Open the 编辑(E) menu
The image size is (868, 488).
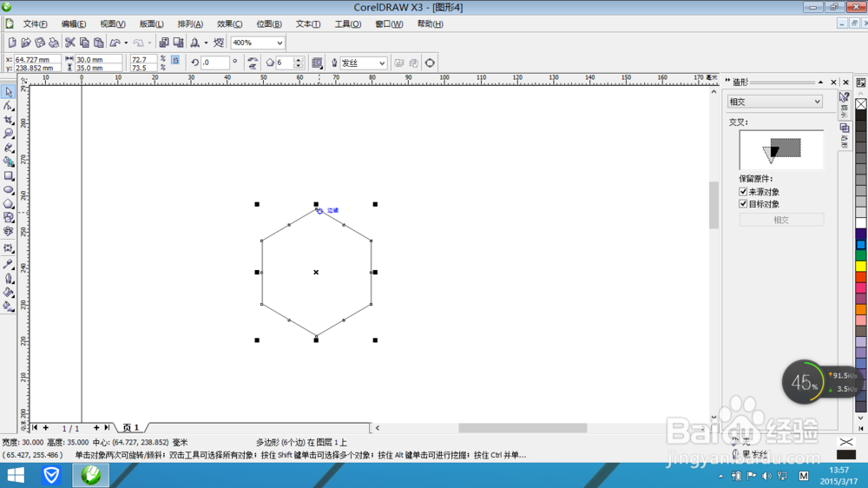pyautogui.click(x=74, y=23)
